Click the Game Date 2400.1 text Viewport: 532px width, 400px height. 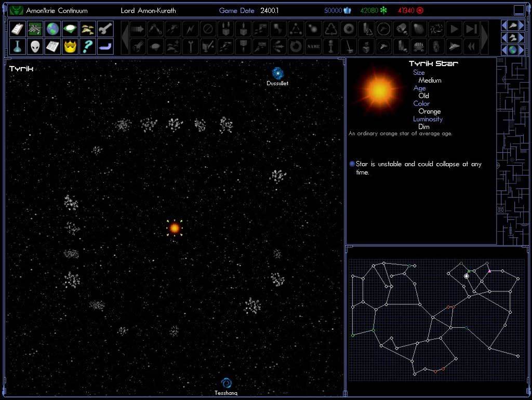tap(249, 10)
